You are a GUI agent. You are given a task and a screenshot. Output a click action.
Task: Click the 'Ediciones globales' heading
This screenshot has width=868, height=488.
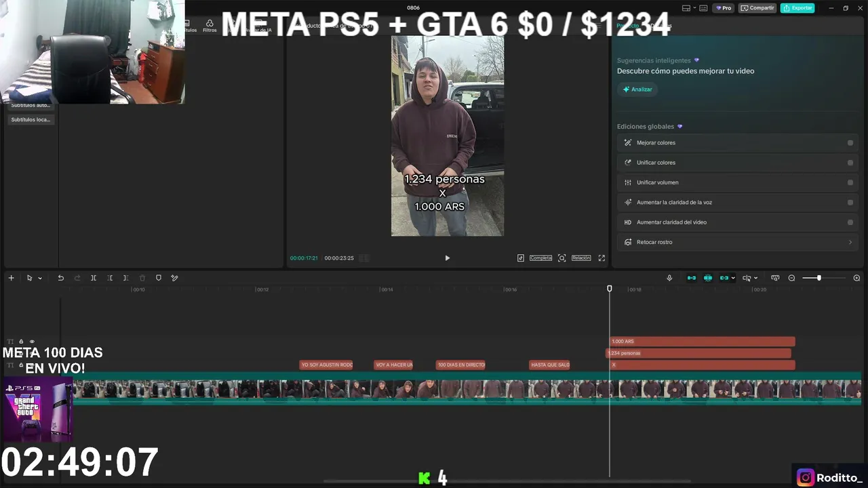click(646, 127)
